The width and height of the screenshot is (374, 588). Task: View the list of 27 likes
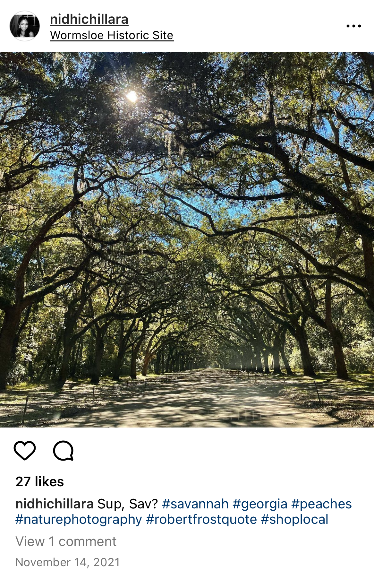[x=40, y=481]
